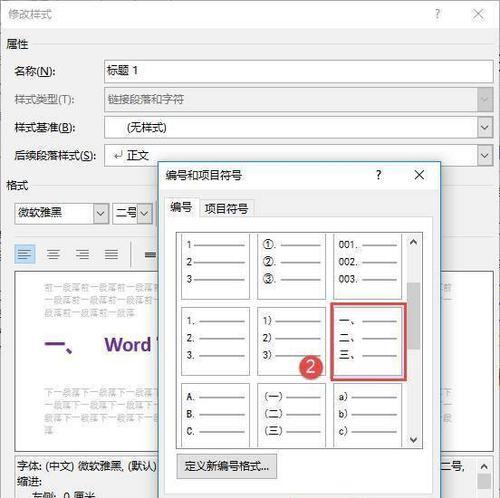Expand the 二号 font size dropdown
Screen dimensions: 500x498
(144, 213)
